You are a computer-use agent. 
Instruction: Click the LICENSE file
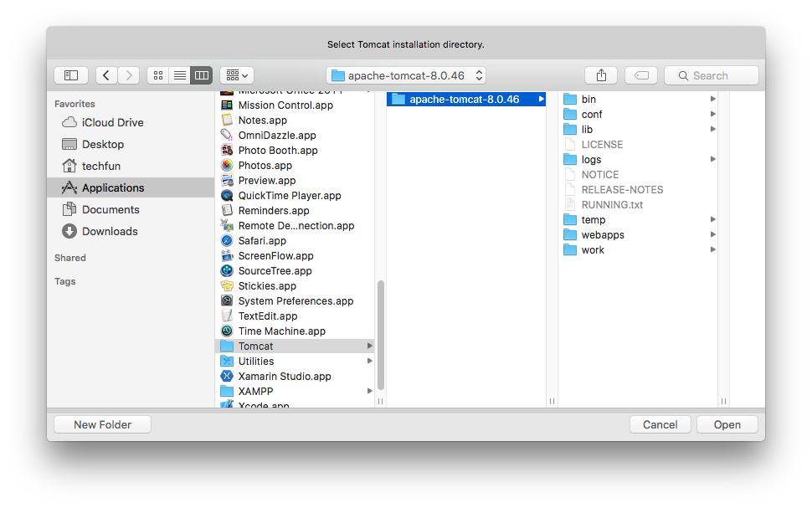coord(639,145)
